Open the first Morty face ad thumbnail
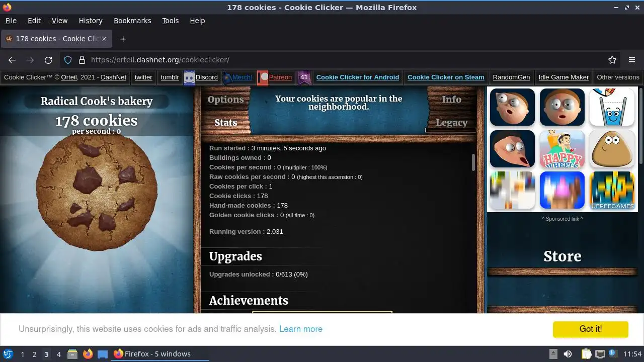This screenshot has width=644, height=362. coord(512,107)
